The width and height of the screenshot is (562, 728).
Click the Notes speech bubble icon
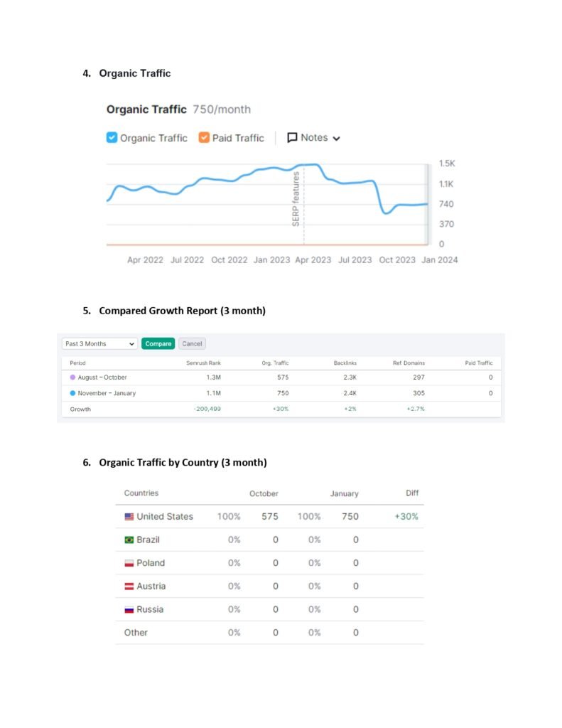292,138
